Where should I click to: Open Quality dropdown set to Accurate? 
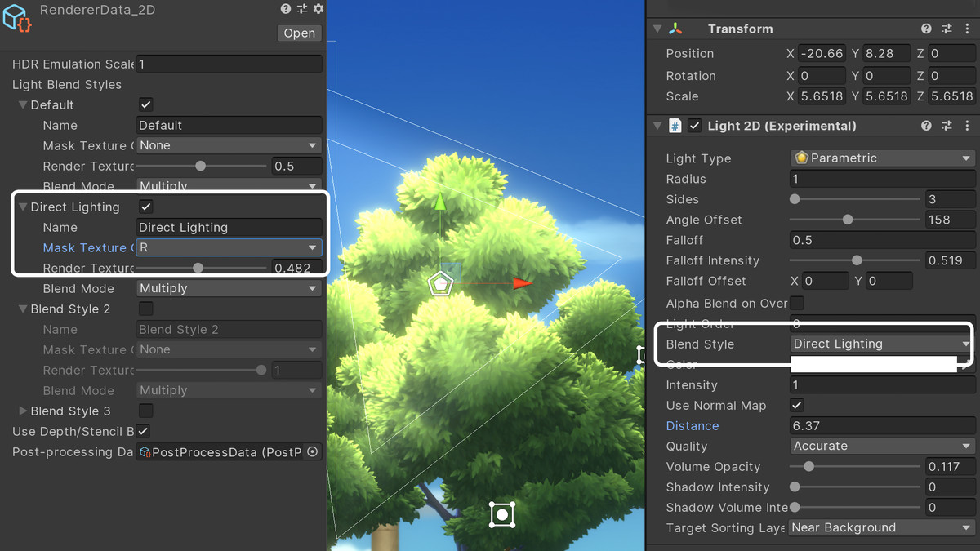tap(883, 446)
